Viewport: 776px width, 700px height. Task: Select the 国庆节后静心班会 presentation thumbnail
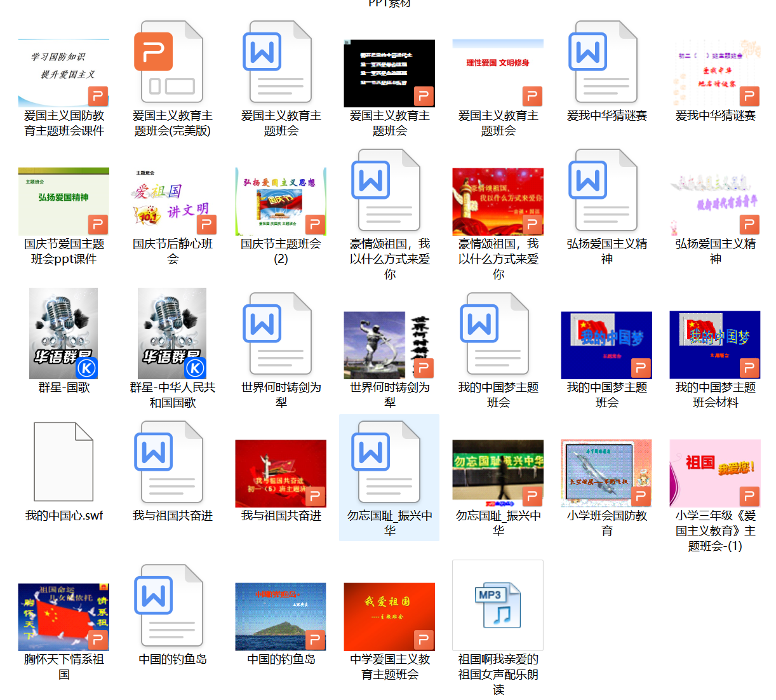click(172, 201)
